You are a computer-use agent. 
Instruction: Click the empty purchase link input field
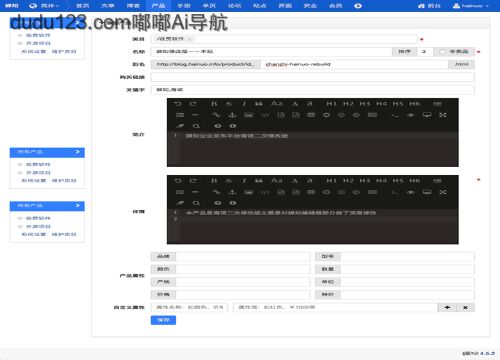313,77
